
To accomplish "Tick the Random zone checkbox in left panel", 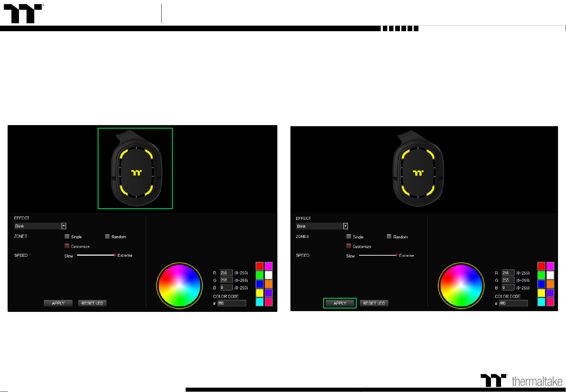I will click(x=107, y=236).
